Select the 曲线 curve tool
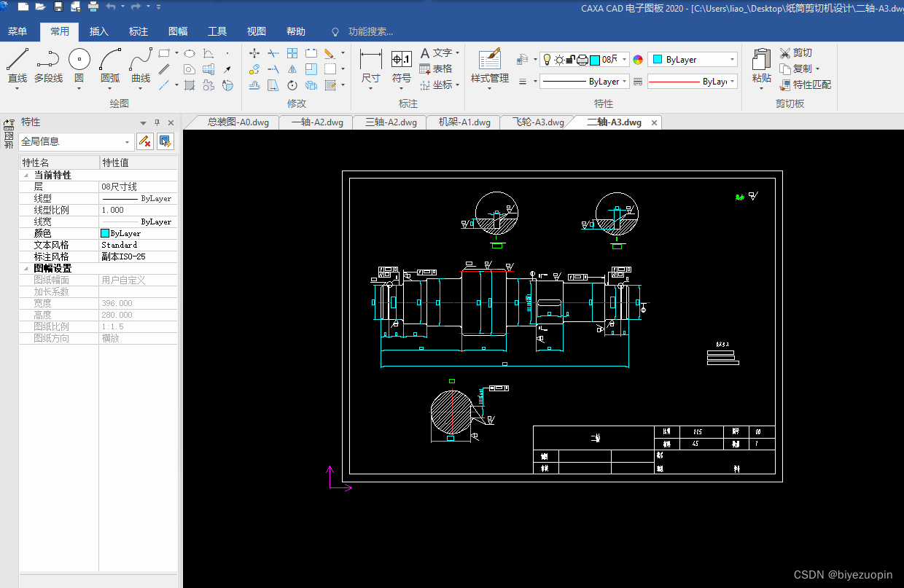The image size is (904, 588). click(x=141, y=66)
